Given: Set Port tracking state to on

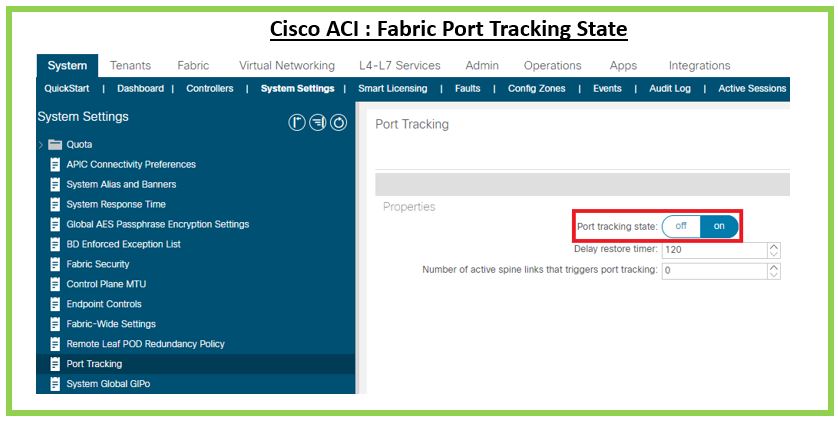Looking at the screenshot, I should point(719,226).
